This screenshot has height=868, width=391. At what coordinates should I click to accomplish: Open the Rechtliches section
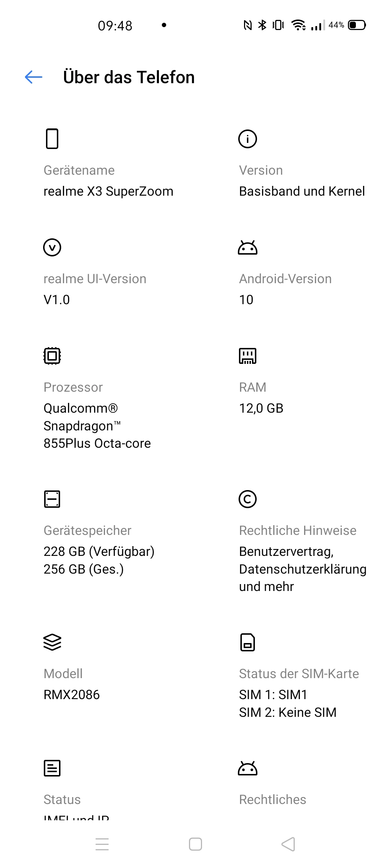point(273,799)
